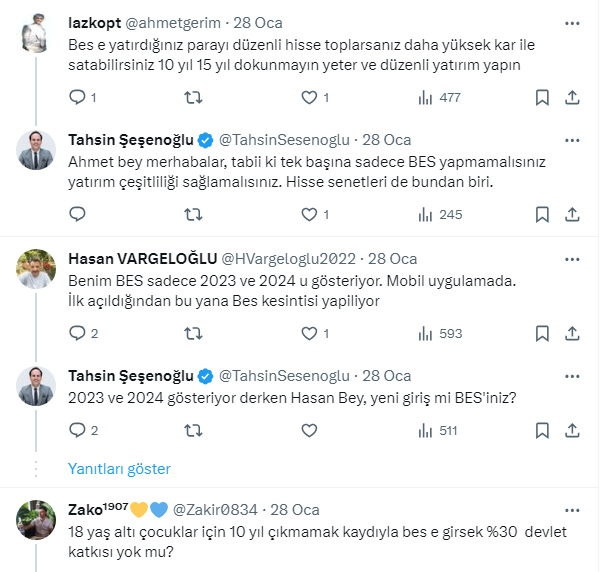Retweet lazkopt's tweet
The height and width of the screenshot is (572, 607).
[x=194, y=98]
